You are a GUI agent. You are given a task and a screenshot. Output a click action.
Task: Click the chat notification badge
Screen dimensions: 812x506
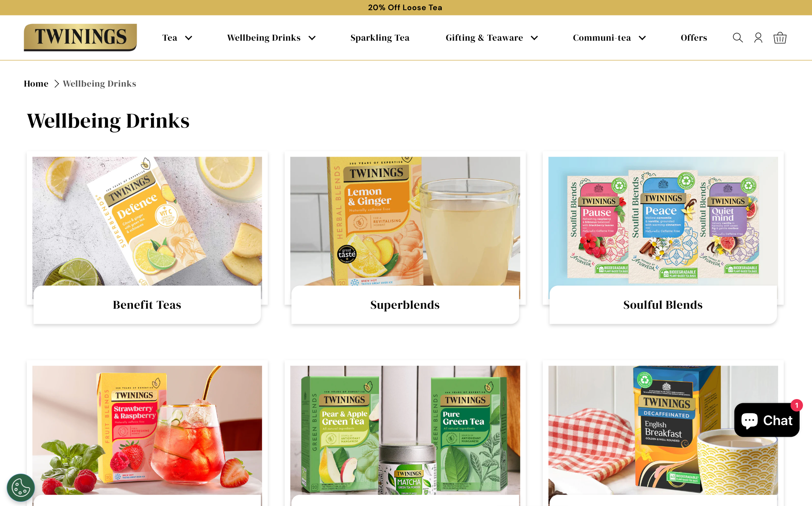[797, 405]
